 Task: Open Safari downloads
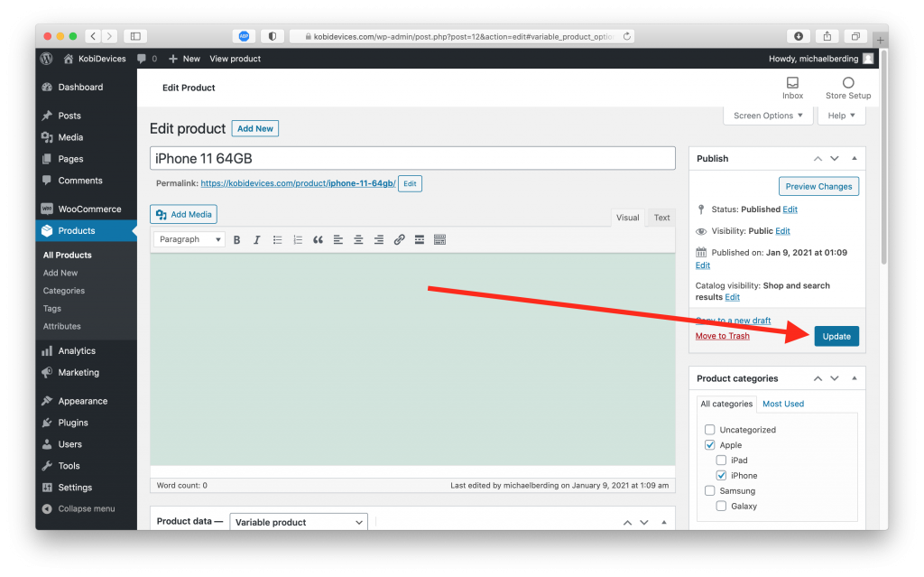pyautogui.click(x=799, y=37)
